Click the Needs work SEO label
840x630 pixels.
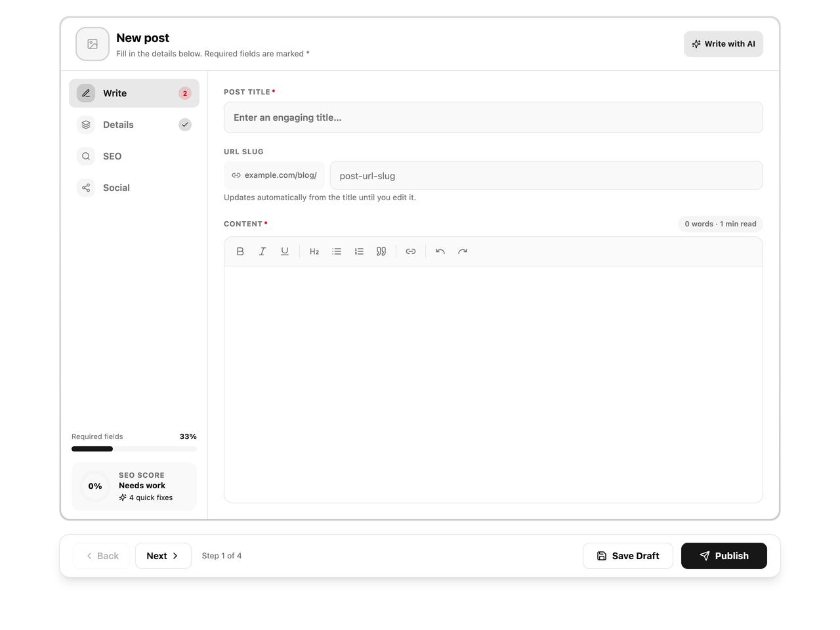pyautogui.click(x=142, y=486)
